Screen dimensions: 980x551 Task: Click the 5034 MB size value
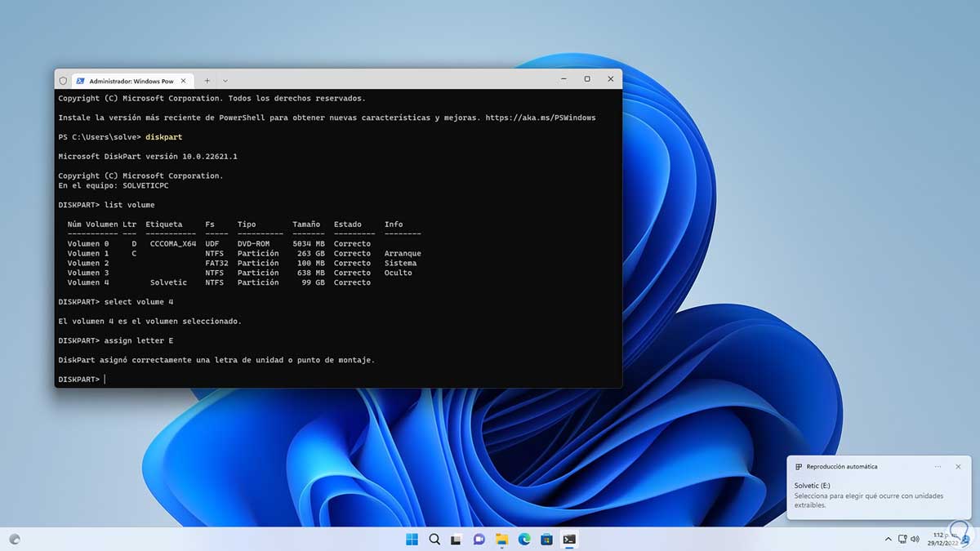pos(309,243)
